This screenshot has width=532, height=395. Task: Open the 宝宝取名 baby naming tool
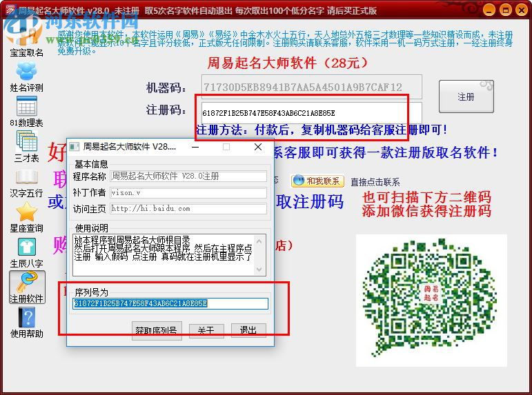tap(26, 42)
